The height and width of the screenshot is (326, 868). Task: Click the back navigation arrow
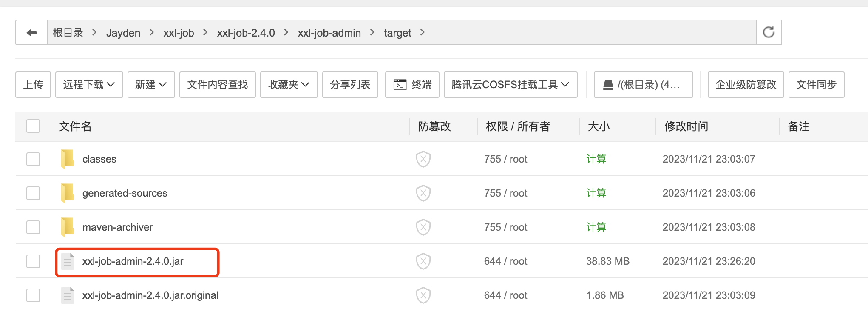point(31,32)
